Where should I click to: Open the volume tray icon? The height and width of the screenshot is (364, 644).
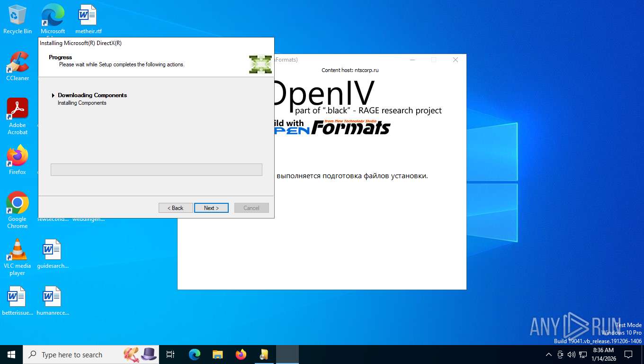point(571,355)
